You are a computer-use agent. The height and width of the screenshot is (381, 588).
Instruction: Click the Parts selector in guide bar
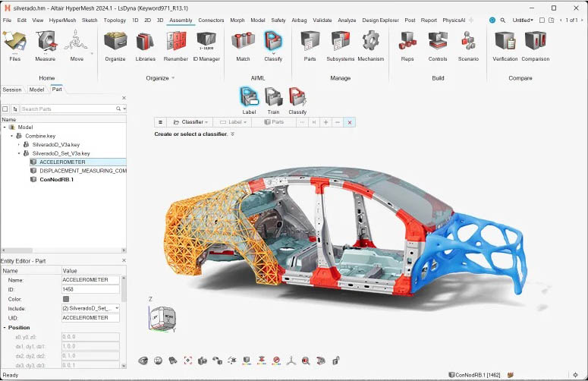pyautogui.click(x=274, y=122)
